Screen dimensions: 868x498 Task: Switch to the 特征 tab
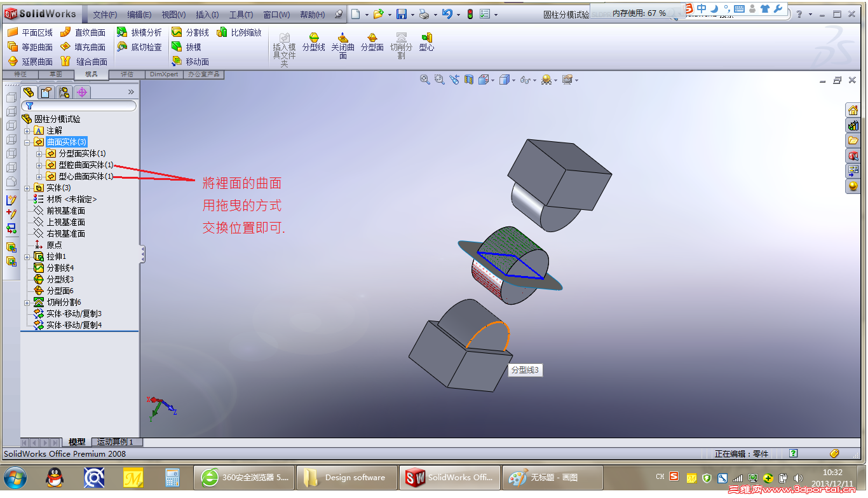21,74
